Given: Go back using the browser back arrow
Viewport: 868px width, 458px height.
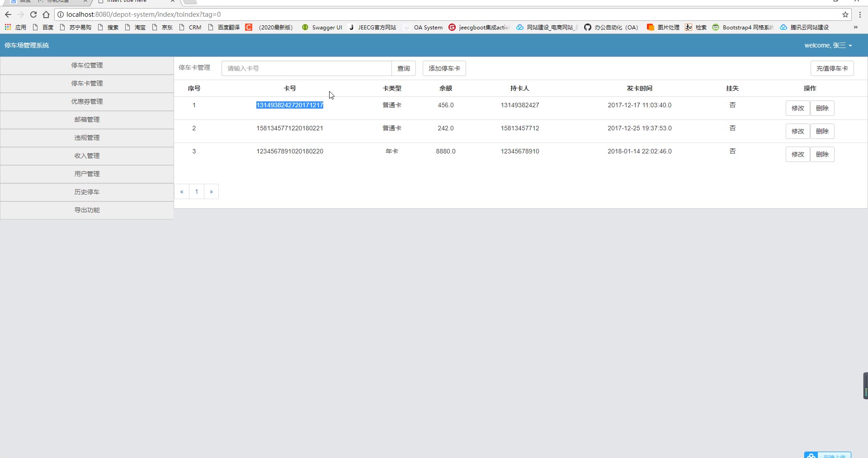Looking at the screenshot, I should [x=8, y=14].
